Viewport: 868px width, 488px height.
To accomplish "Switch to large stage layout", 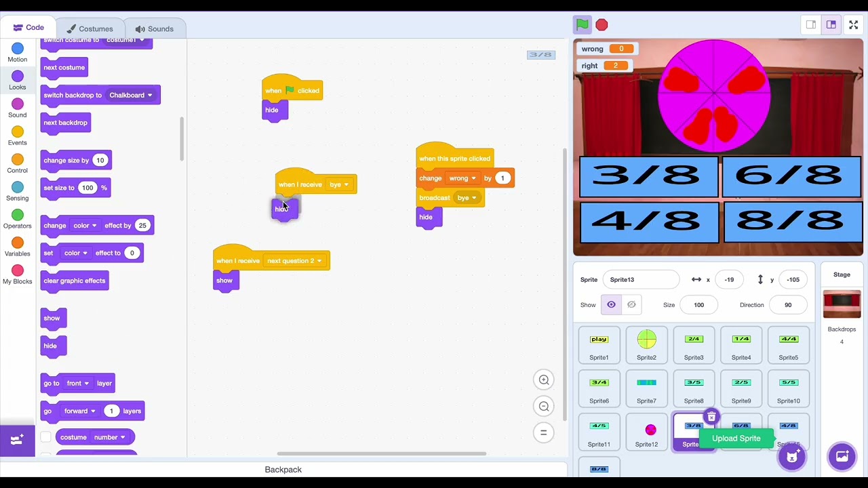I will pyautogui.click(x=831, y=25).
